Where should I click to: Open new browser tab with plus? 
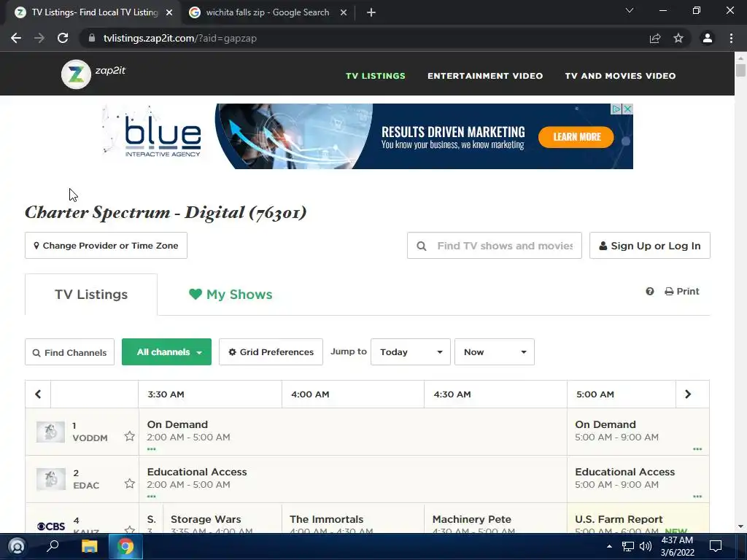pos(371,12)
